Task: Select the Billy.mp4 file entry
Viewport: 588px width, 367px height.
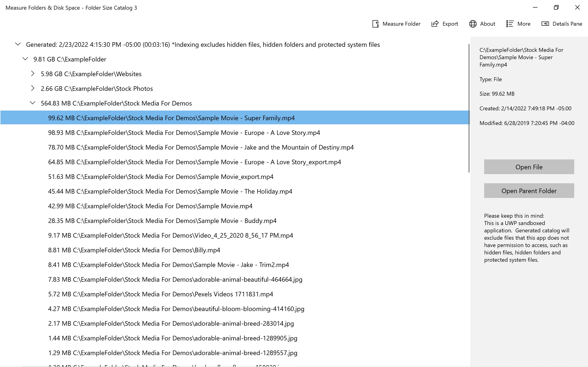Action: [x=134, y=250]
